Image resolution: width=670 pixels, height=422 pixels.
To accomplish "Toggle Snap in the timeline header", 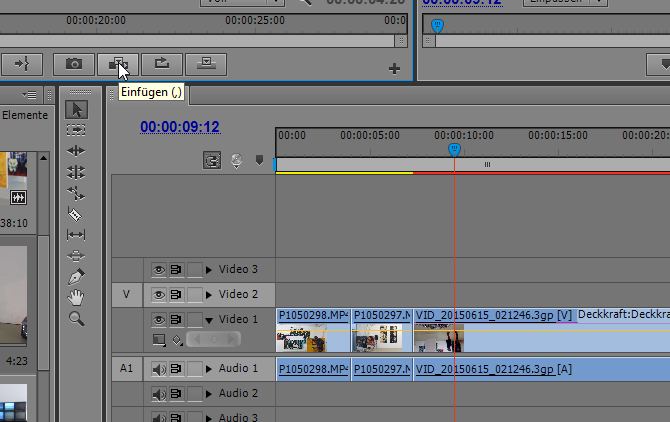I will pos(212,160).
